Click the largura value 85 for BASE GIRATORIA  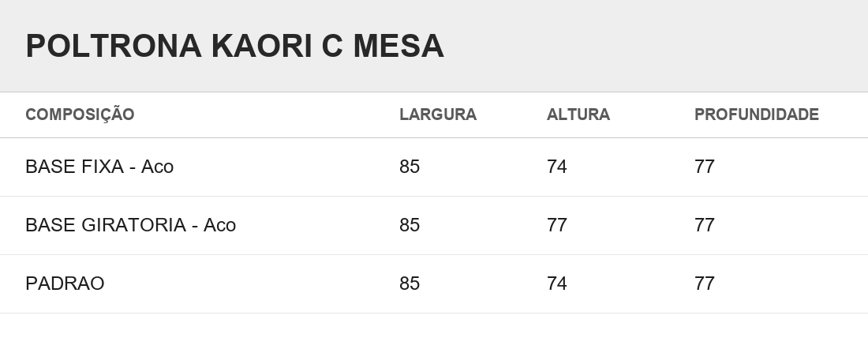[x=410, y=225]
